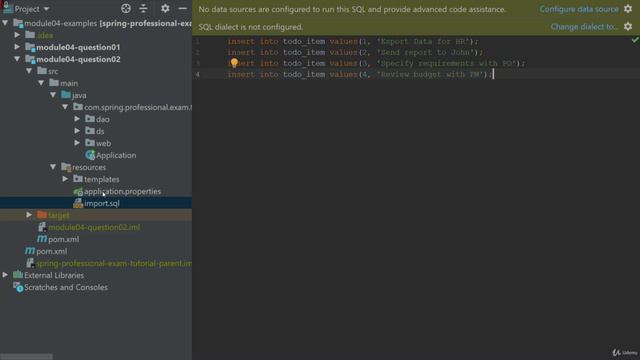Select module04-question02 module
Image resolution: width=640 pixels, height=360 pixels.
coord(78,60)
